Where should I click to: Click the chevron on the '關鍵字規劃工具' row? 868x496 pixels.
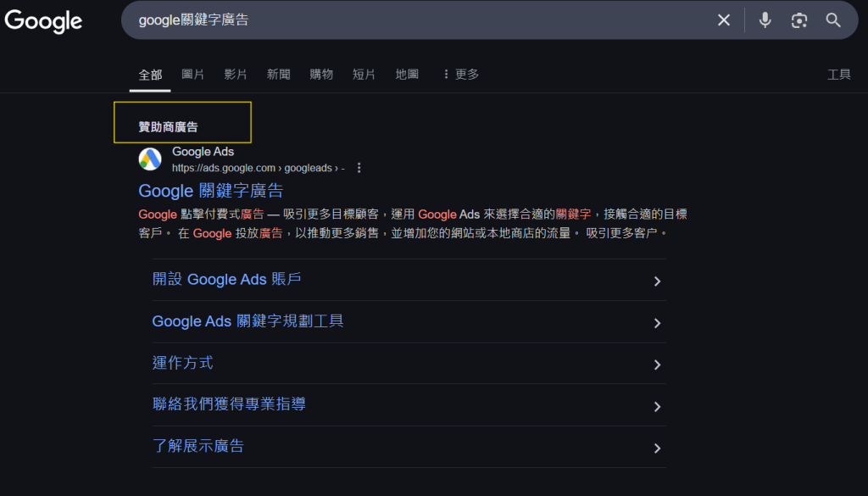pyautogui.click(x=657, y=323)
